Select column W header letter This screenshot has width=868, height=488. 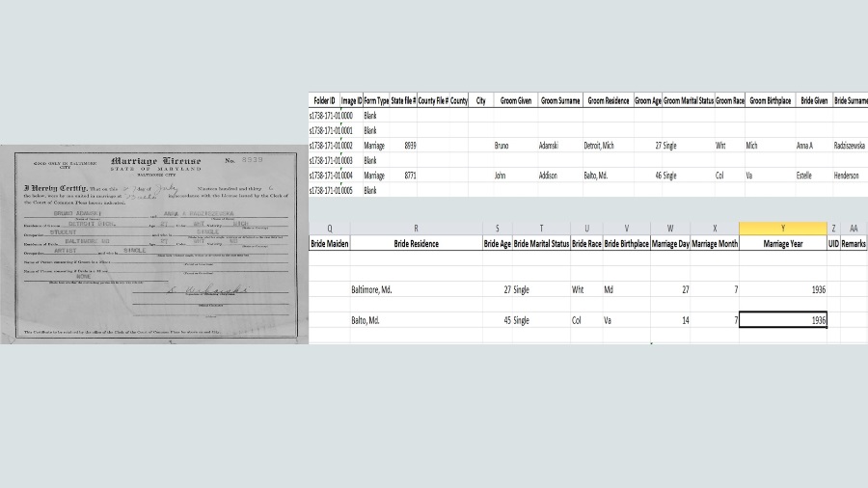tap(669, 229)
